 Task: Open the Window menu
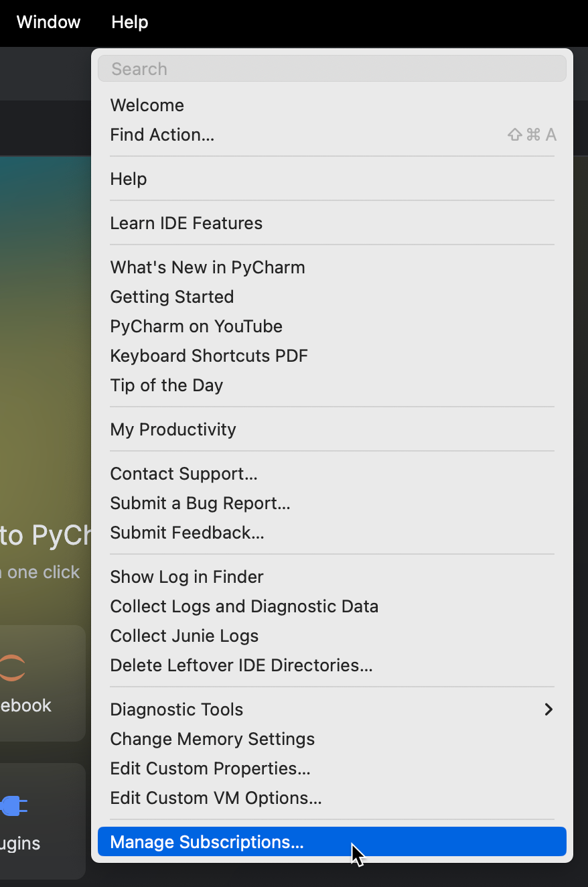pos(48,22)
